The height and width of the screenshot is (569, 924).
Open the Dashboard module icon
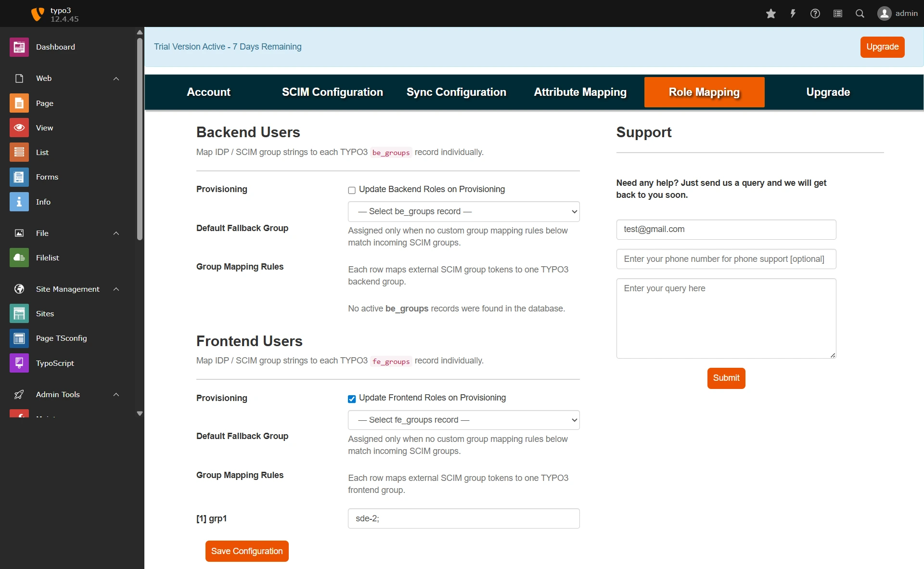coord(19,47)
